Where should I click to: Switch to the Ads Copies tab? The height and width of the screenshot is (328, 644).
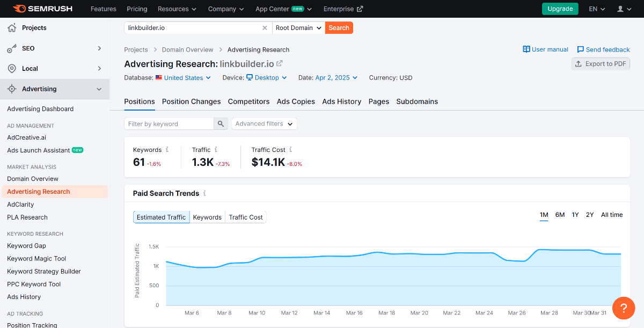pyautogui.click(x=296, y=101)
